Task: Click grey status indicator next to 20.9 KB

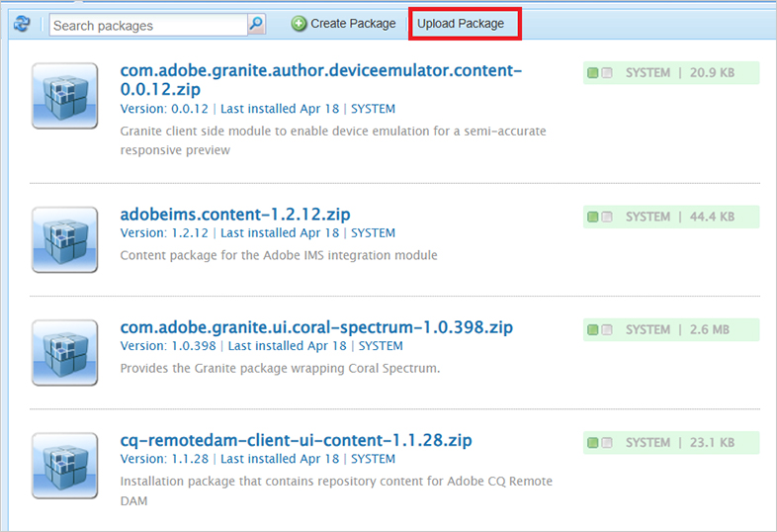Action: click(x=607, y=73)
